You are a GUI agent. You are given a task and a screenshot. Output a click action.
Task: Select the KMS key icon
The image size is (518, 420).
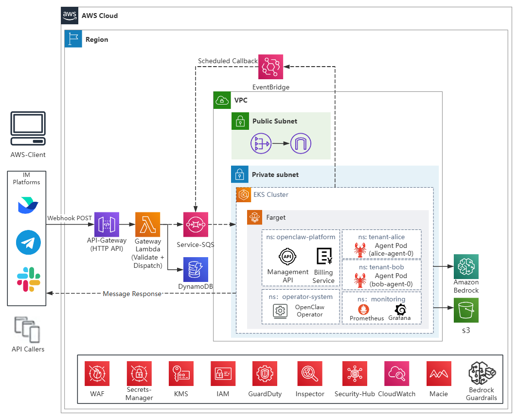click(181, 373)
